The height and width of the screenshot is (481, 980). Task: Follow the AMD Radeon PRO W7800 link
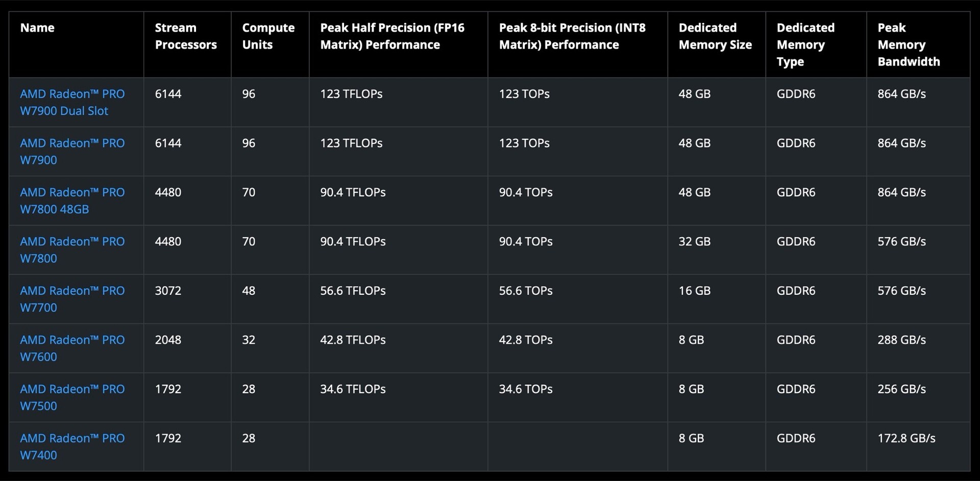[x=72, y=249]
